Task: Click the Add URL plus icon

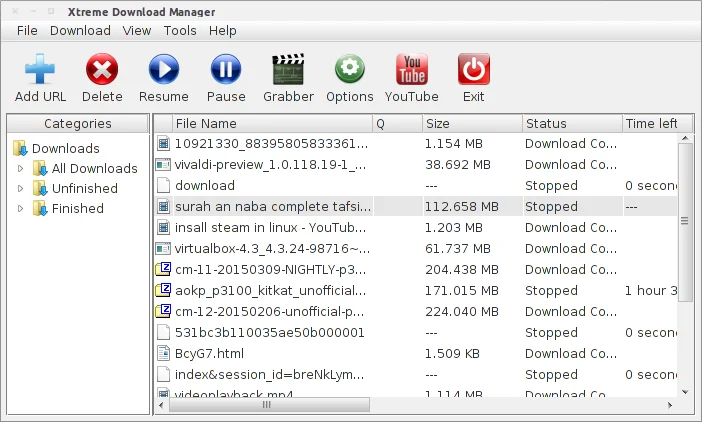Action: click(40, 69)
